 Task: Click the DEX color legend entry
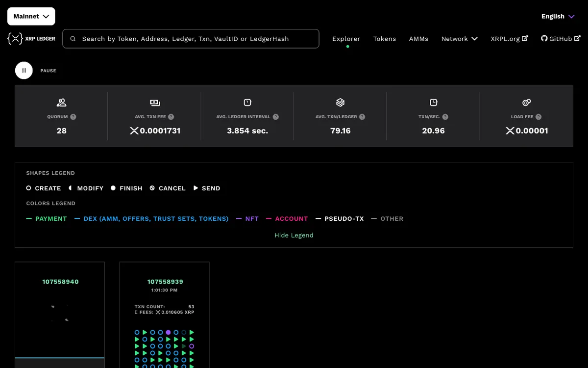[x=151, y=219]
